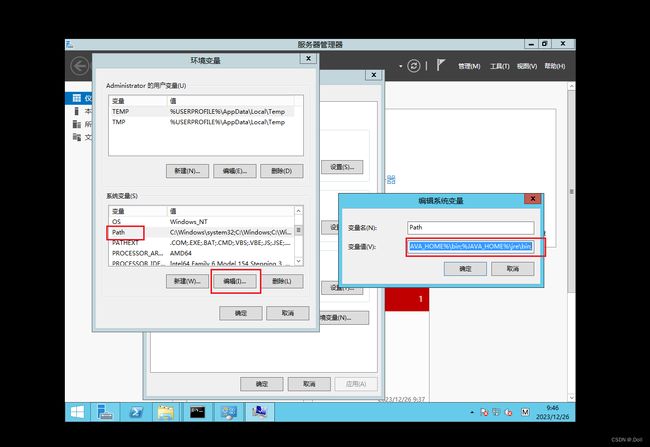Open the notifications flag in Server Manager
The height and width of the screenshot is (447, 650).
(x=441, y=65)
